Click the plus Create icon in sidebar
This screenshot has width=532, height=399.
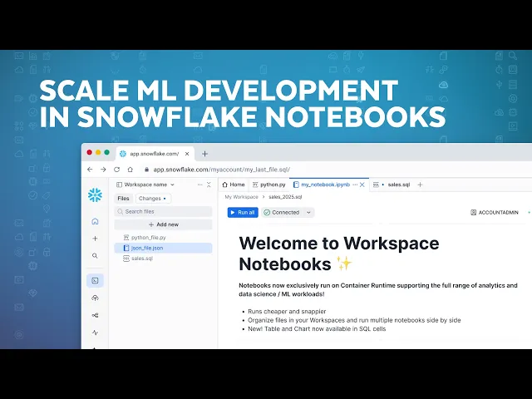click(95, 239)
